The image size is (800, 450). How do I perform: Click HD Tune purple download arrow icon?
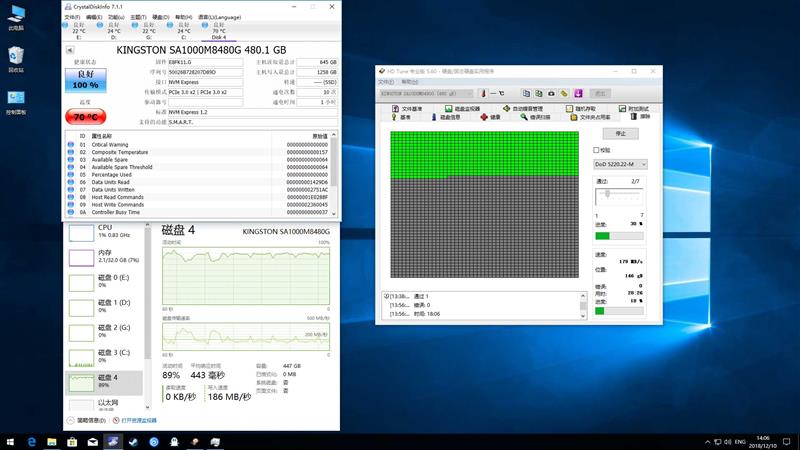(x=578, y=93)
